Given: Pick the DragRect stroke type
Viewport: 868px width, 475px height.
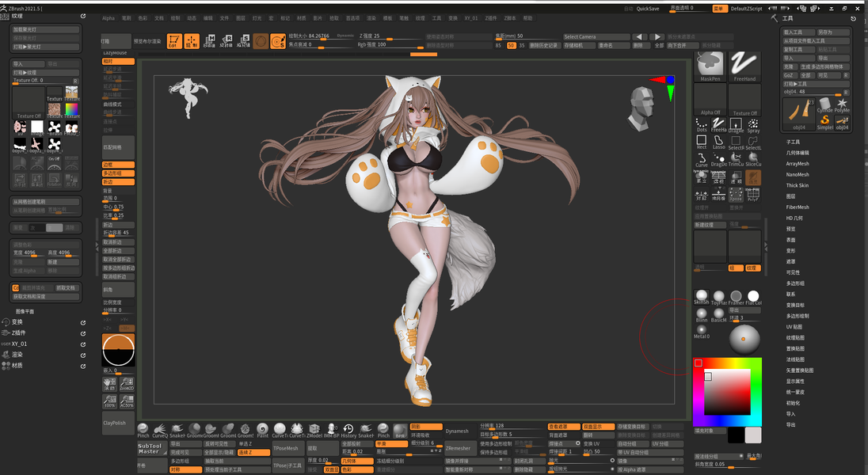Looking at the screenshot, I should click(x=736, y=125).
